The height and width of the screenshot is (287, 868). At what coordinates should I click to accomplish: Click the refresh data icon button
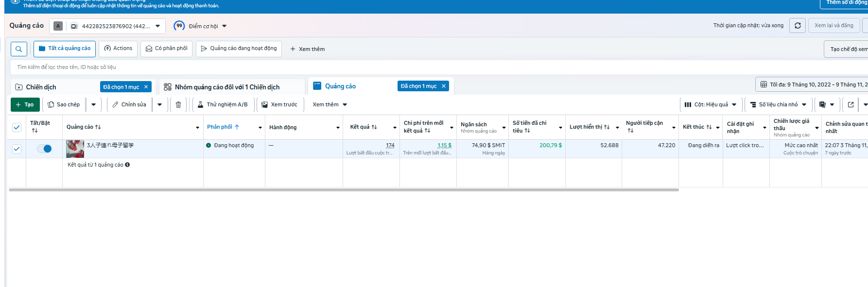tap(798, 26)
